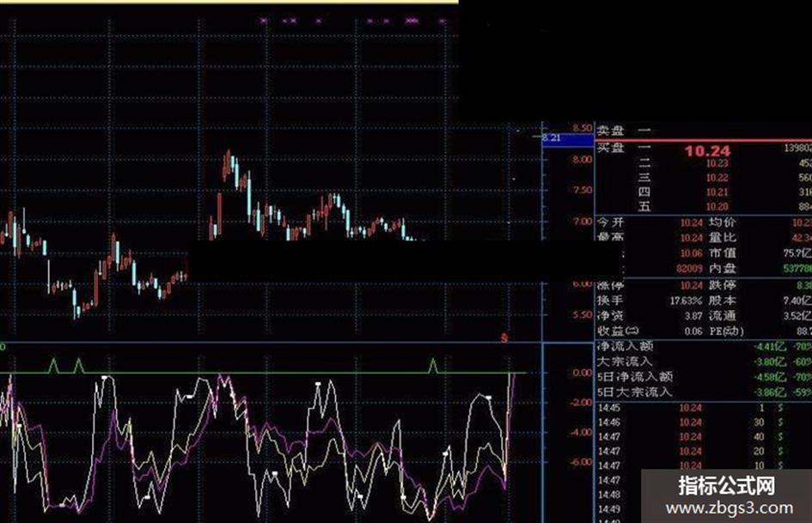
Task: Click the 净流入额 net inflow row
Action: (704, 346)
